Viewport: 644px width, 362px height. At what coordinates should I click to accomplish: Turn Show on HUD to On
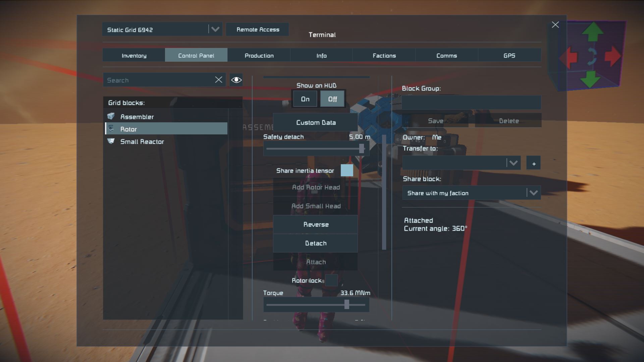click(305, 99)
